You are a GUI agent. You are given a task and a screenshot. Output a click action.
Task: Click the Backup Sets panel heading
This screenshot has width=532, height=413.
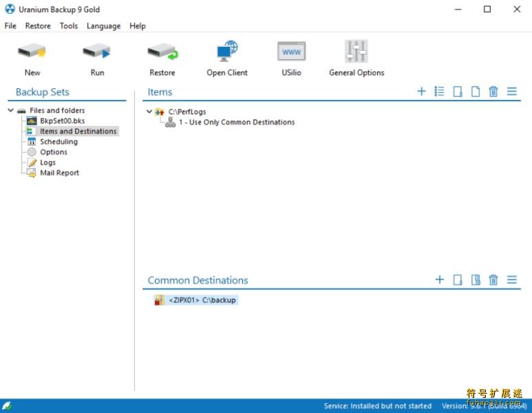point(43,92)
